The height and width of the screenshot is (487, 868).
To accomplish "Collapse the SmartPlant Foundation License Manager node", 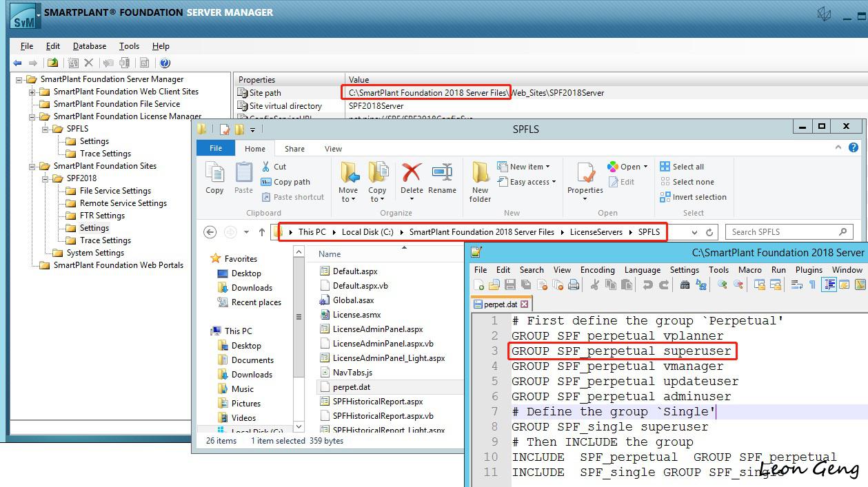I will tap(32, 116).
